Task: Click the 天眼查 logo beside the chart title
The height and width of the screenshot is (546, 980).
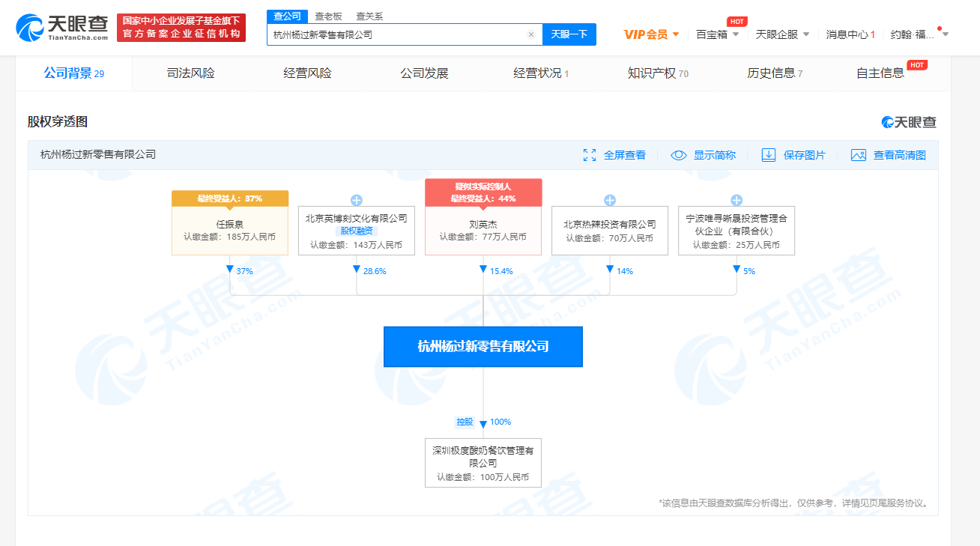Action: tap(909, 122)
